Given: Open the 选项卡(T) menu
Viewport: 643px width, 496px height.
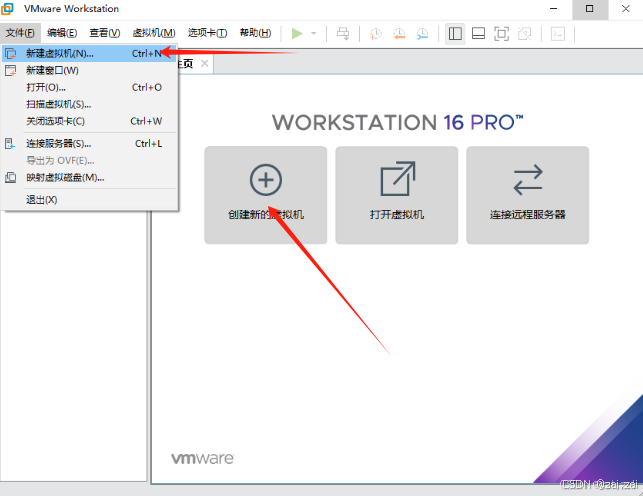Looking at the screenshot, I should tap(207, 33).
